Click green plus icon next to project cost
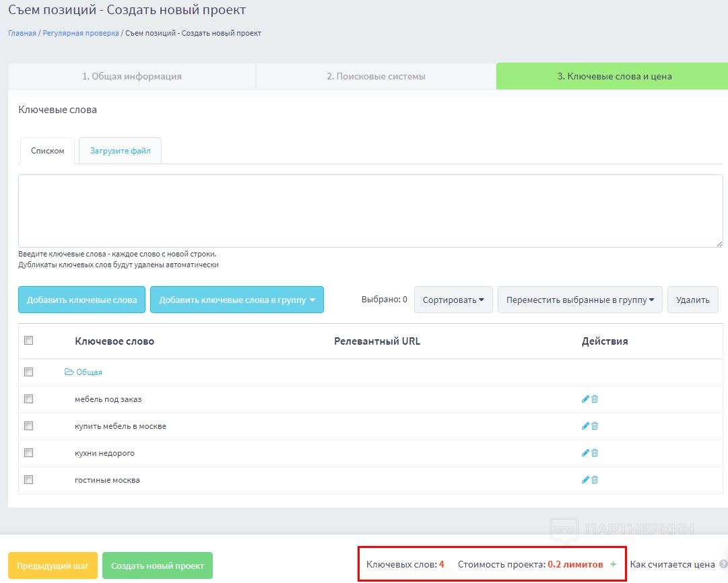The height and width of the screenshot is (583, 728). (x=613, y=564)
